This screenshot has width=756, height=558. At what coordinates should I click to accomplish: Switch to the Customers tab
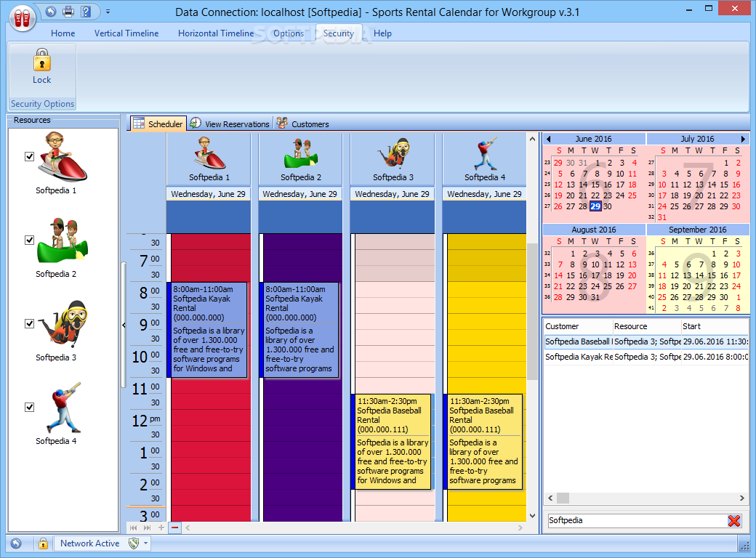coord(303,124)
